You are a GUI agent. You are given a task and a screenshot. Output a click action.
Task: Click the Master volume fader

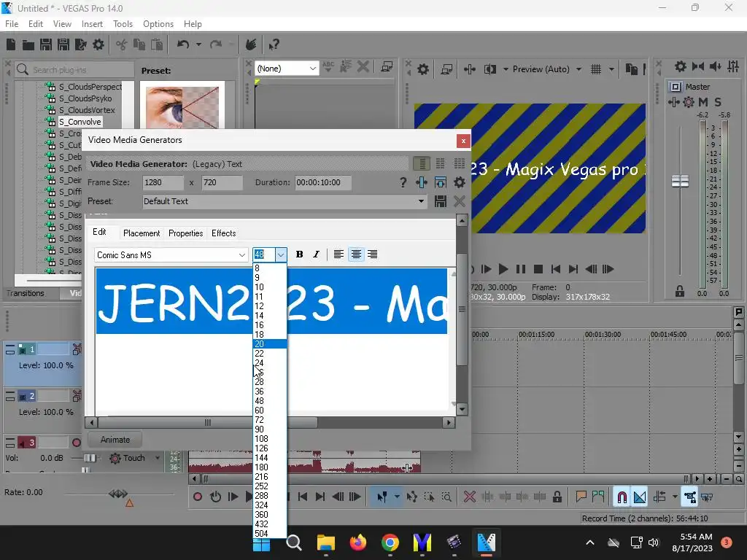(x=680, y=181)
